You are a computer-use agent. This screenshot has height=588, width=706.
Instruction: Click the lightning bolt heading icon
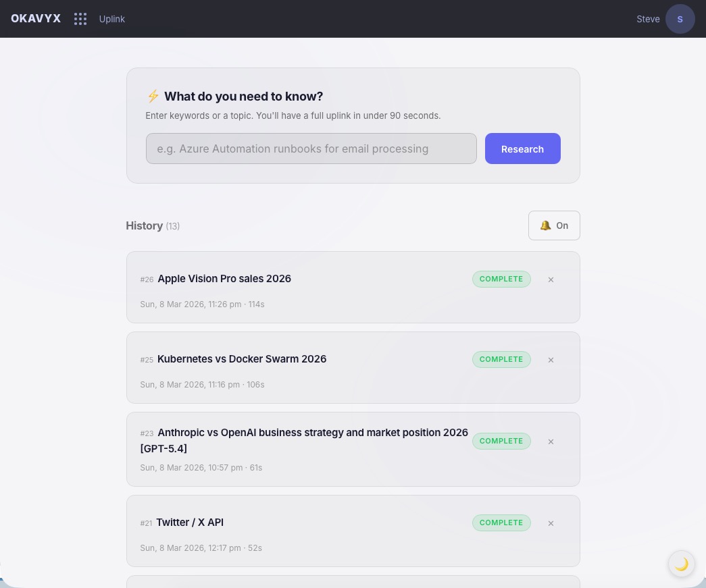[153, 97]
